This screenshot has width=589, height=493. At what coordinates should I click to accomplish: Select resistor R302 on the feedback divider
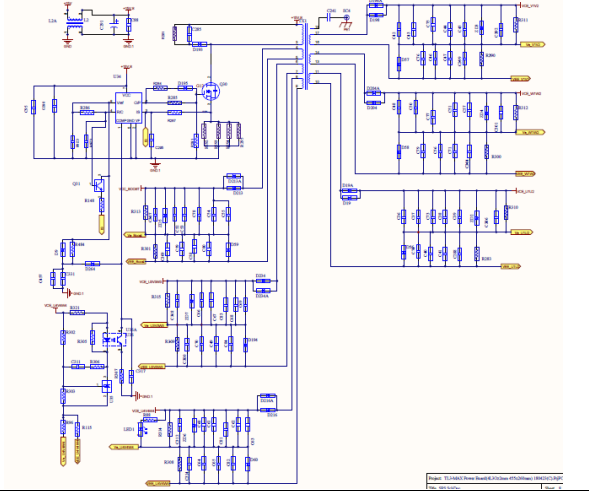pos(63,337)
